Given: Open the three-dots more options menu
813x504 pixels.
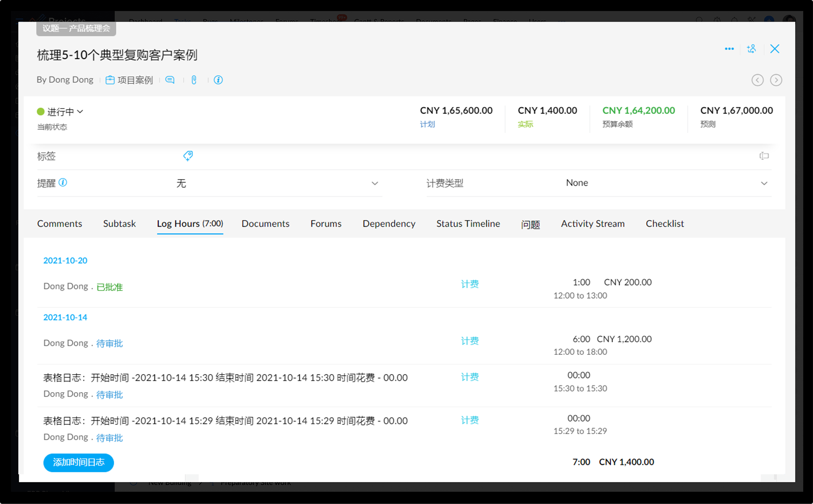Looking at the screenshot, I should click(x=729, y=49).
